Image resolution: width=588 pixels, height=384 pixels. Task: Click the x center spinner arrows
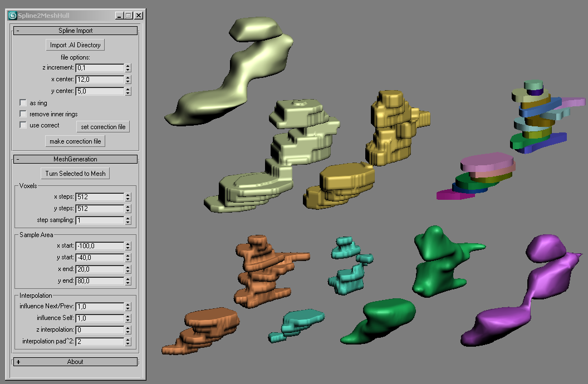(x=128, y=79)
